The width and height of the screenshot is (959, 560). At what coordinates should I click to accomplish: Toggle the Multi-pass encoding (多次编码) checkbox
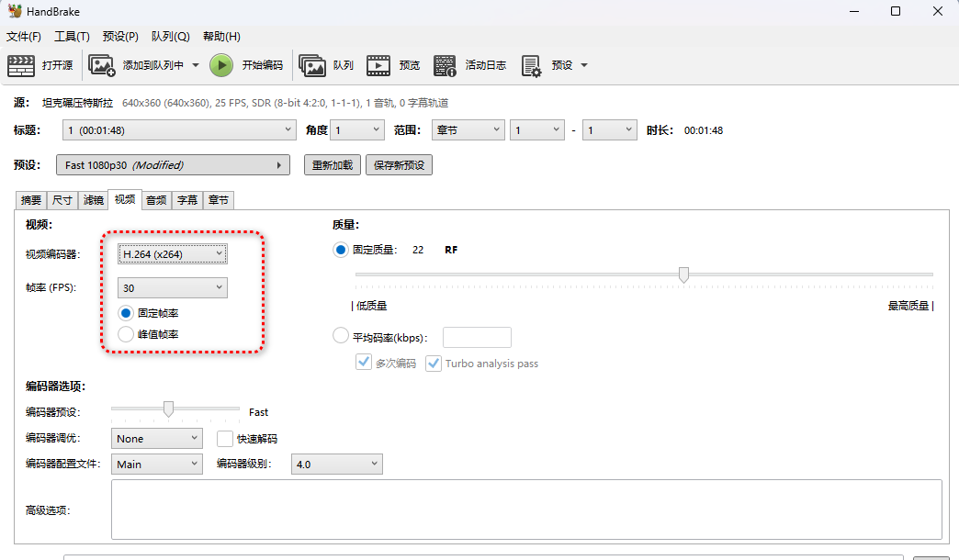pos(364,363)
